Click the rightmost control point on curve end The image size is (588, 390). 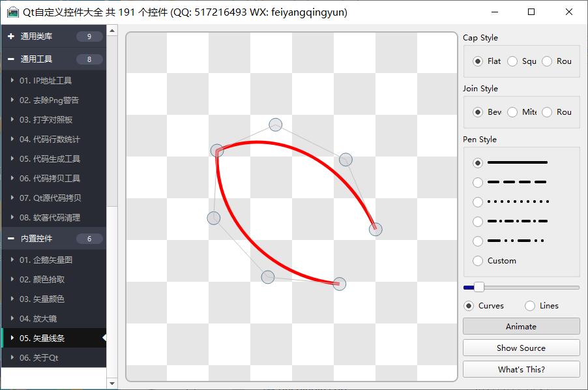[375, 229]
